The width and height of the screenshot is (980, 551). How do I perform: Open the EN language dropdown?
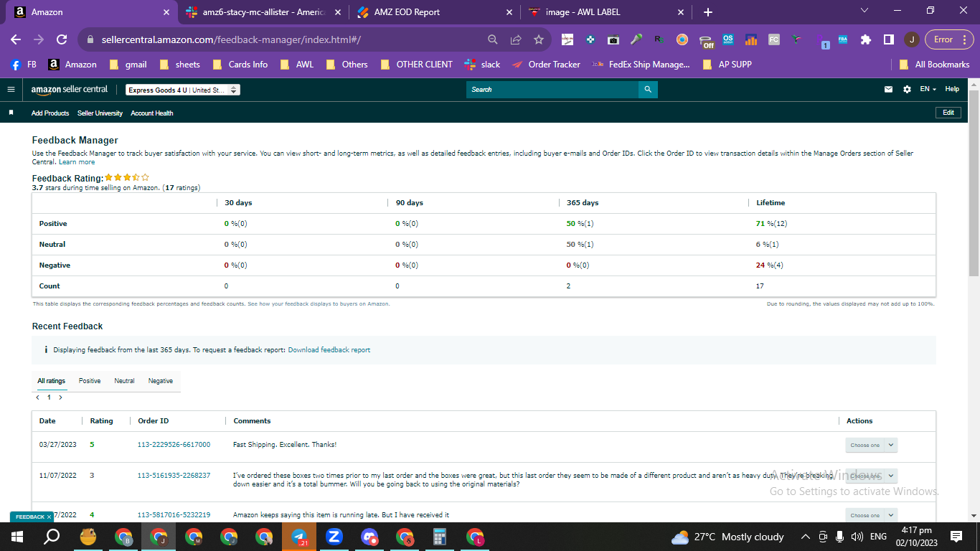pos(928,89)
